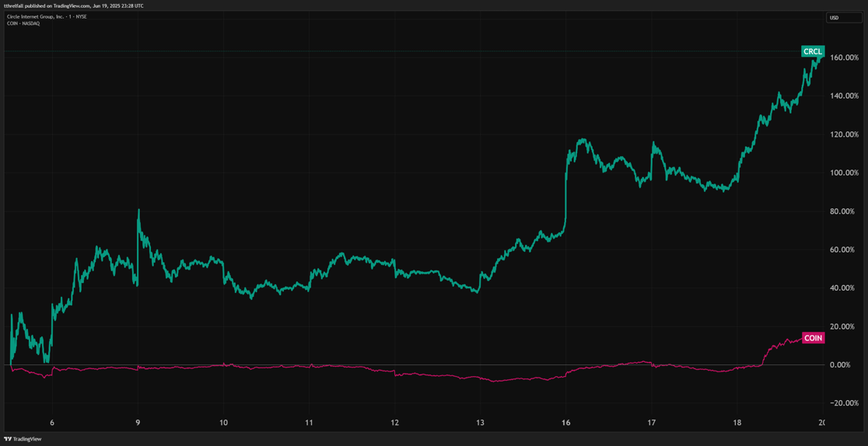Select the pink COIN series label

814,338
